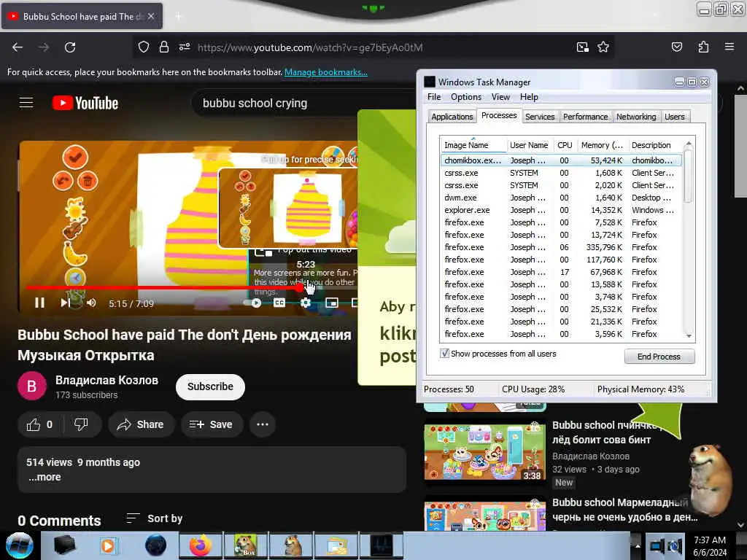
Task: Subscribe to Владислав Козлов channel
Action: (x=210, y=386)
